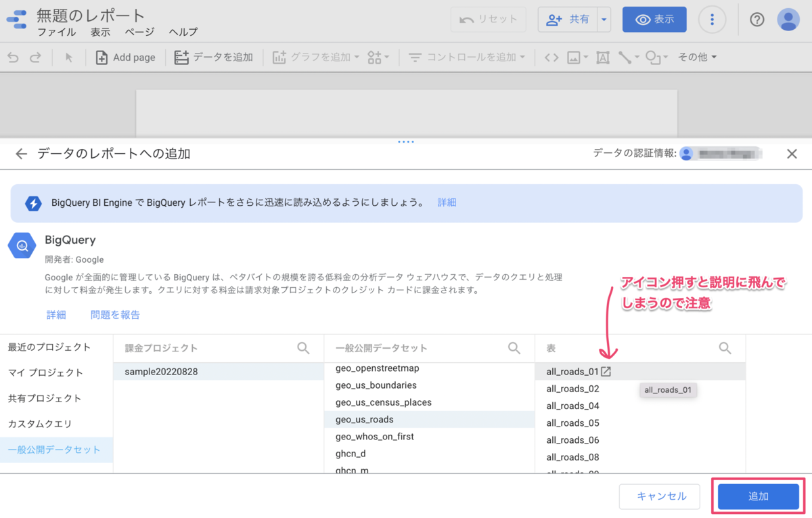Open the help question mark icon
812x518 pixels.
click(757, 20)
